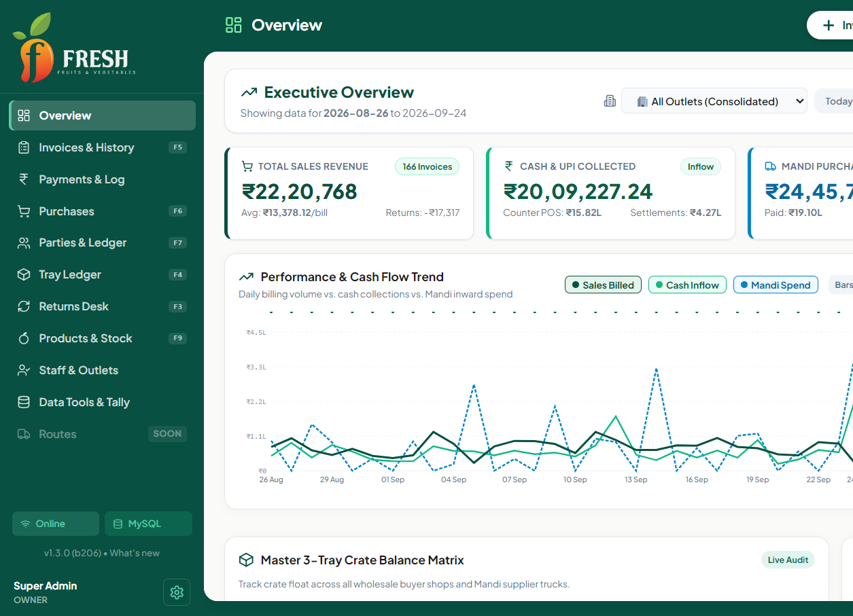Screen dimensions: 853x616
Task: Click the Live Audit badge
Action: 788,560
